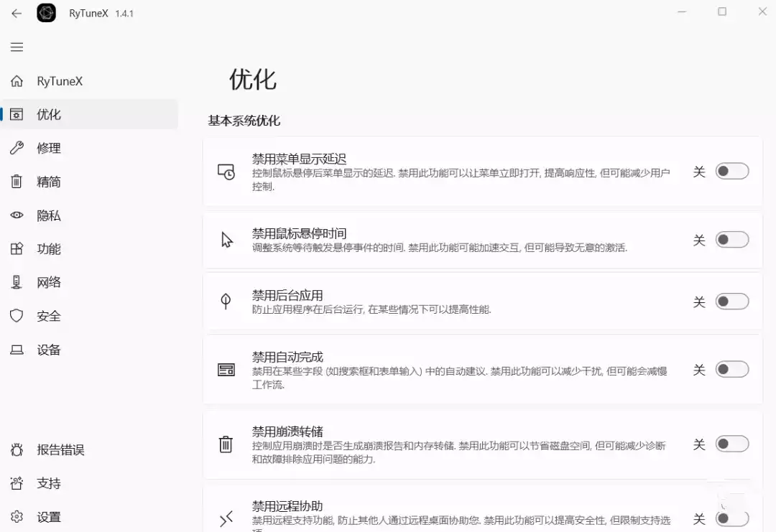Screen dimensions: 776x532
Task: Switch to the 优化 tab in sidebar
Action: click(17, 114)
